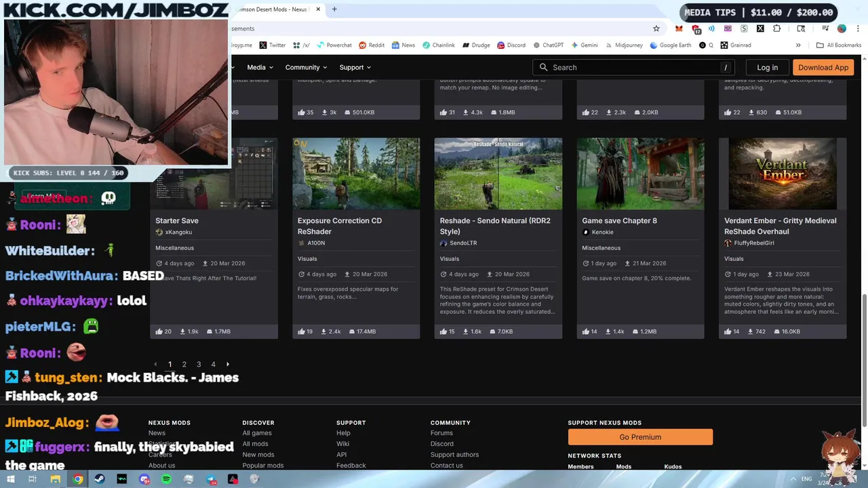Expand the Community dropdown menu
Screen dimensions: 868x488
(306, 67)
